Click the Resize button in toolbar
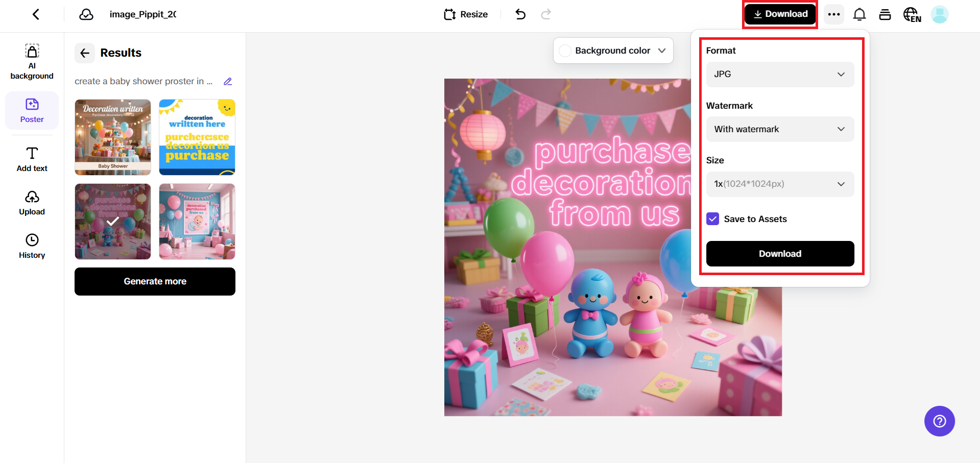 tap(466, 14)
